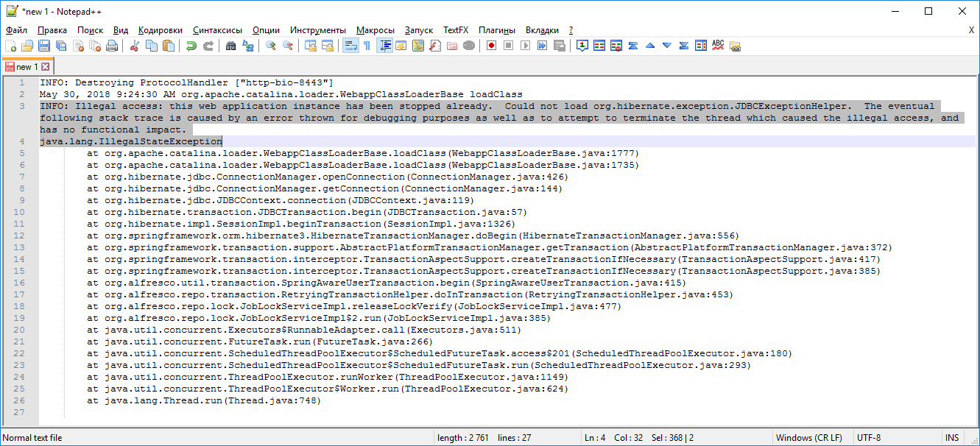Click the Print toolbar icon

click(112, 46)
